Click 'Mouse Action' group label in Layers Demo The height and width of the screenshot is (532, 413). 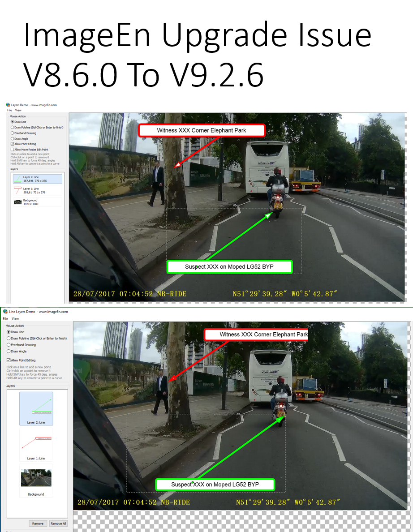coord(17,116)
